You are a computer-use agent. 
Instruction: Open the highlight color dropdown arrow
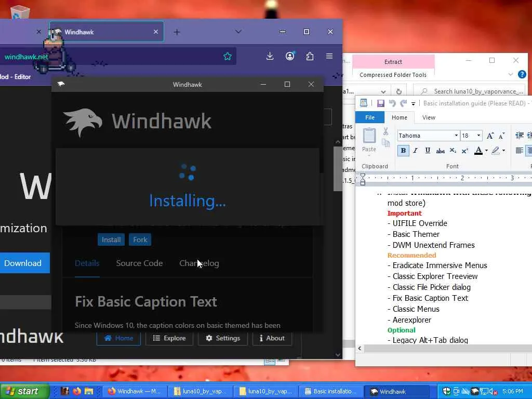503,151
